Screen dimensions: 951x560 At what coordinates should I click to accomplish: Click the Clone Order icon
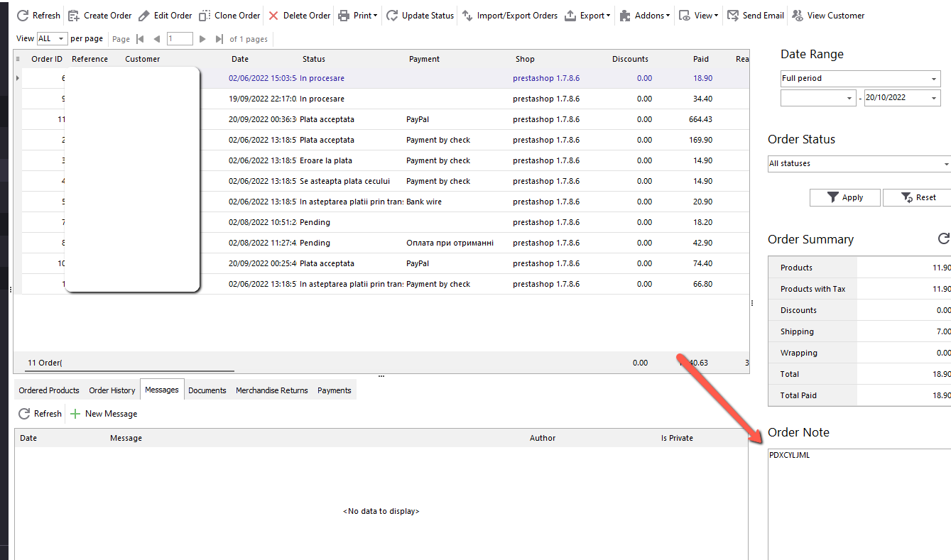point(205,16)
